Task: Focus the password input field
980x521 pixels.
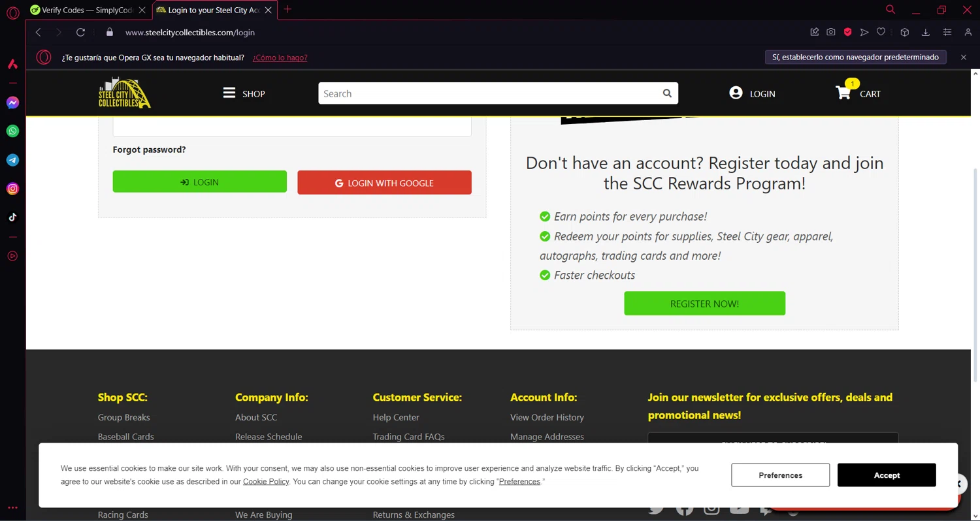Action: [x=292, y=127]
